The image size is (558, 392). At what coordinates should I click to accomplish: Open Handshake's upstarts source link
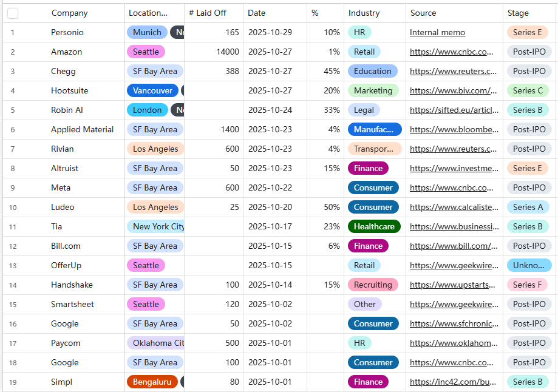coord(452,285)
